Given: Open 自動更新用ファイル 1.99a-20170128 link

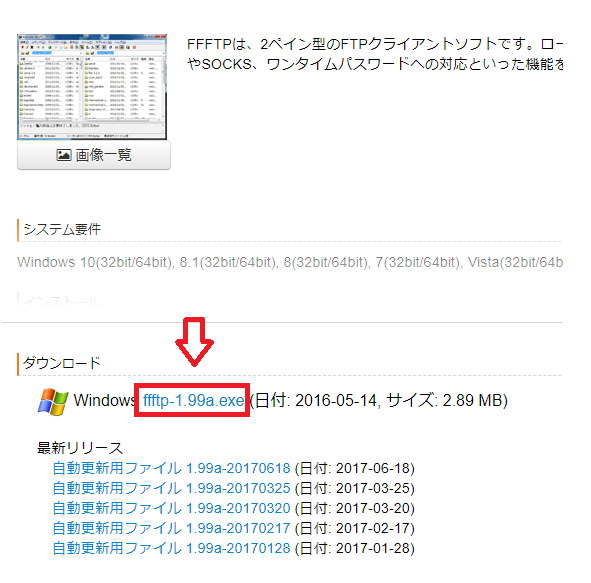Looking at the screenshot, I should coord(171,548).
